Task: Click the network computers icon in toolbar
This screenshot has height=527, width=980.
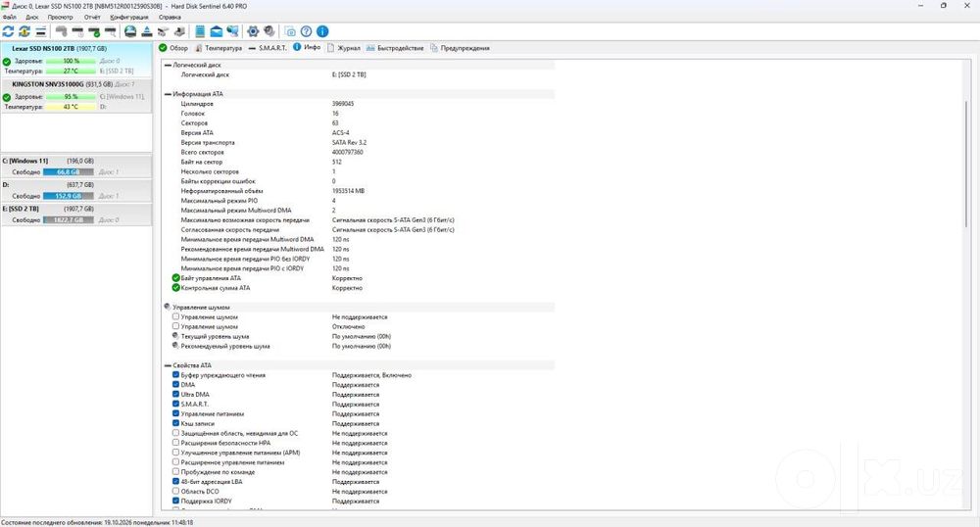Action: coord(232,31)
